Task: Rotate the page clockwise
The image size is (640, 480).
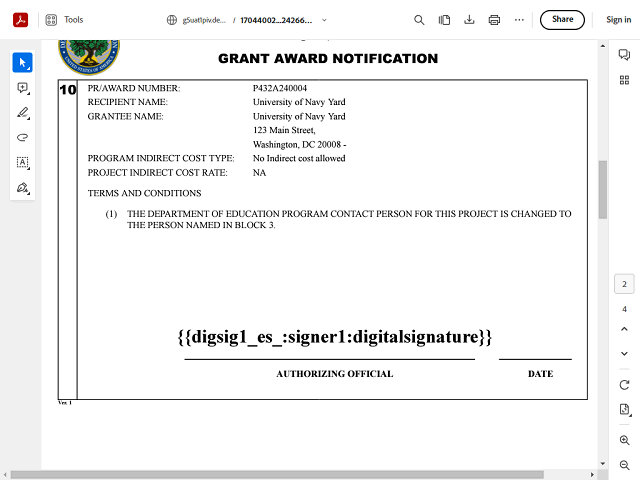Action: coord(624,385)
